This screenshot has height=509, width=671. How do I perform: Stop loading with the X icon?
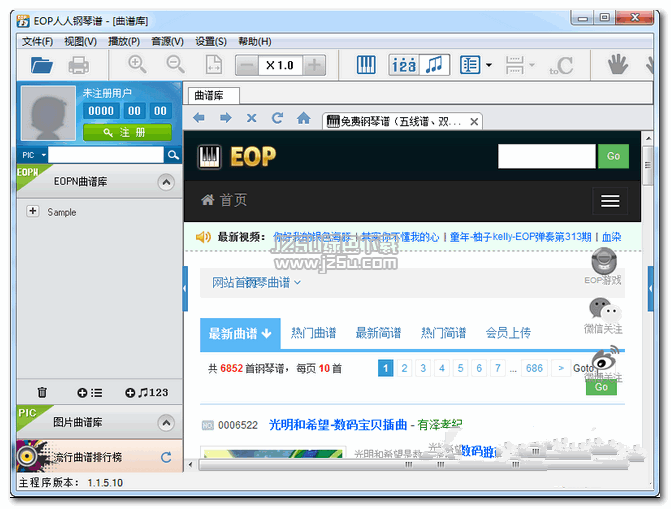(x=252, y=118)
